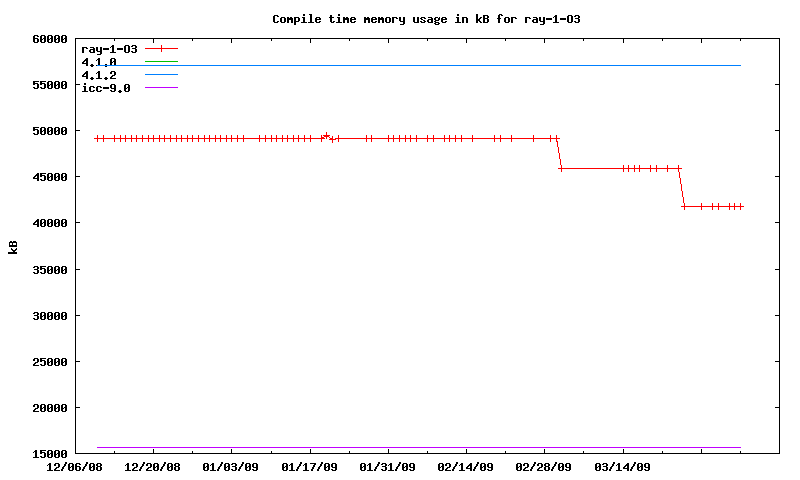Click the blue 4.1.2 legend line sample
The height and width of the screenshot is (480, 800).
click(161, 75)
